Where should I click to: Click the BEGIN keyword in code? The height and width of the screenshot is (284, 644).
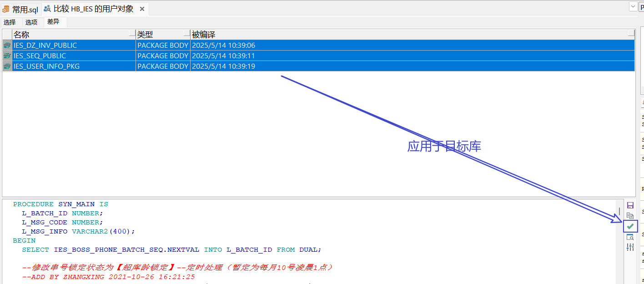point(24,240)
